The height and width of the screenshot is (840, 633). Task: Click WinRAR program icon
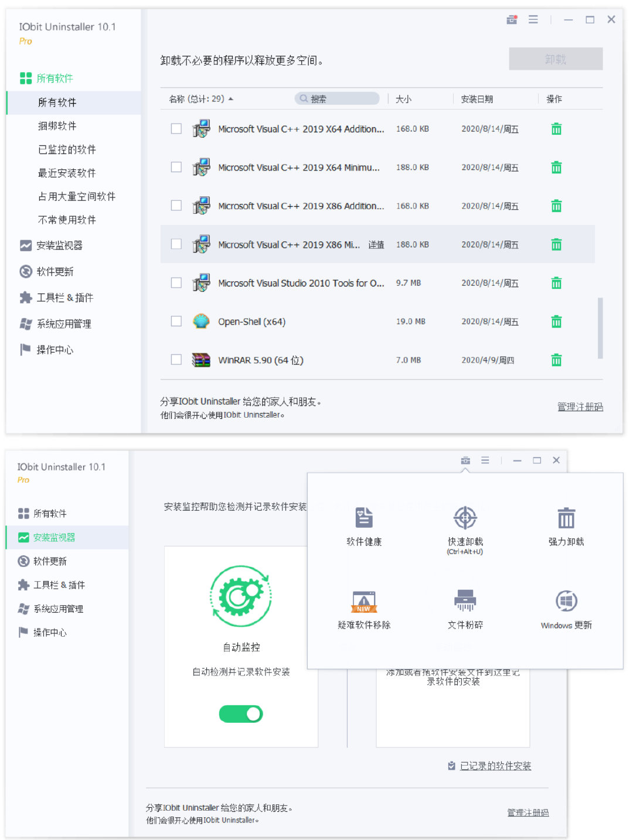tap(201, 360)
